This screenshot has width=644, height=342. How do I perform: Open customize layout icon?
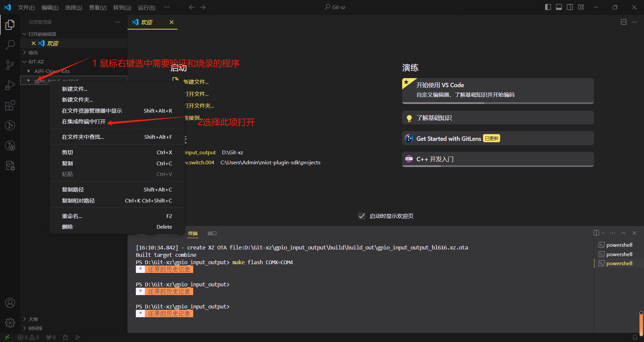tap(581, 7)
